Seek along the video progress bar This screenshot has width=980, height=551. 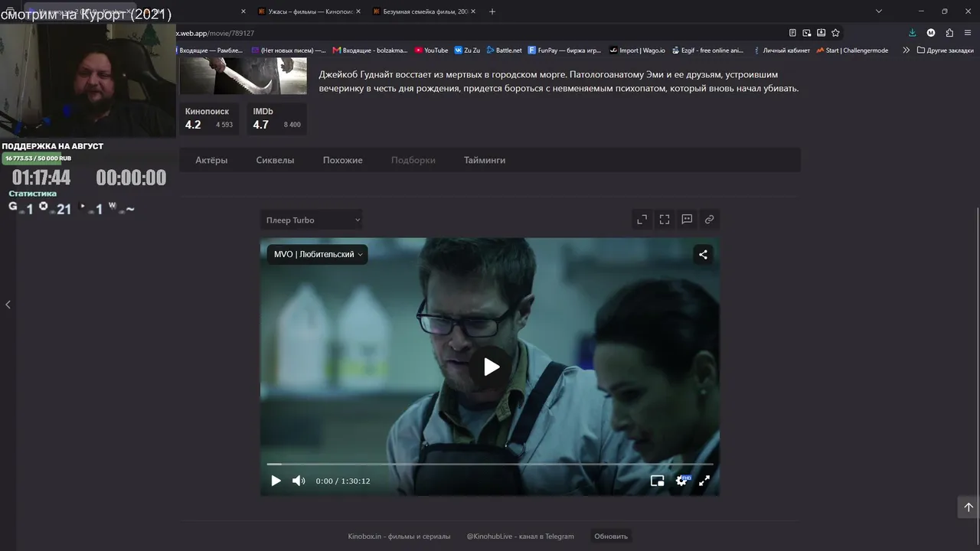[490, 464]
